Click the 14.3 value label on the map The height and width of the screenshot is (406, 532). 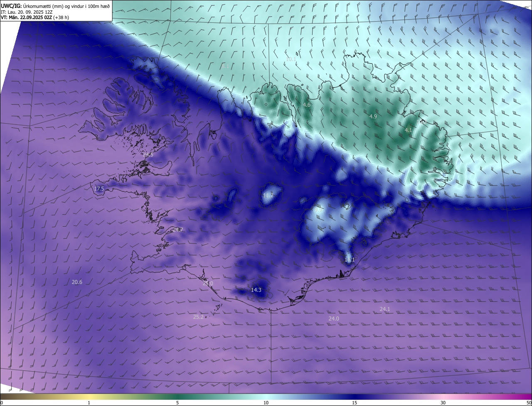tap(256, 290)
